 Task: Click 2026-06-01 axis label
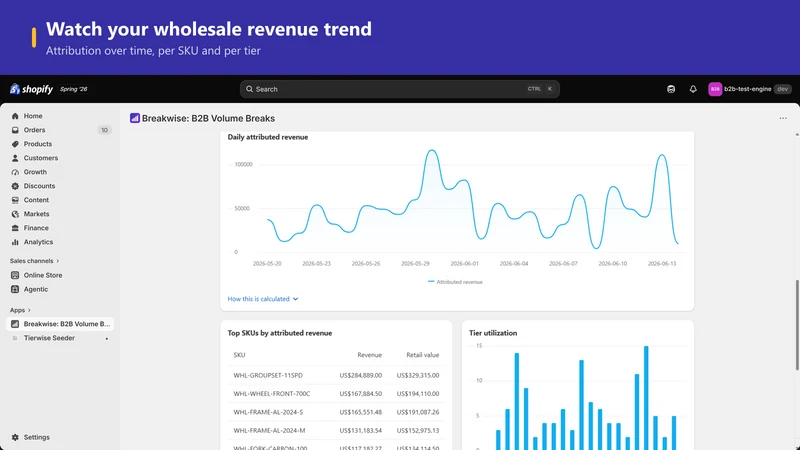[x=464, y=264]
